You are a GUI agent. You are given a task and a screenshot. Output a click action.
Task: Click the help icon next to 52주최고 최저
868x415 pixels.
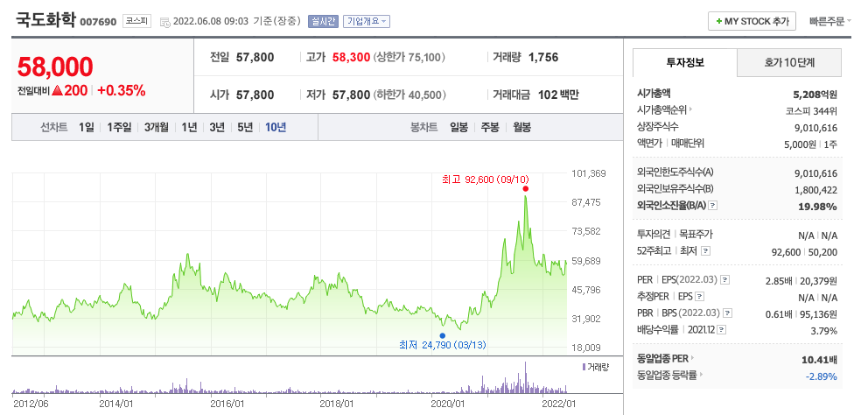click(x=705, y=251)
